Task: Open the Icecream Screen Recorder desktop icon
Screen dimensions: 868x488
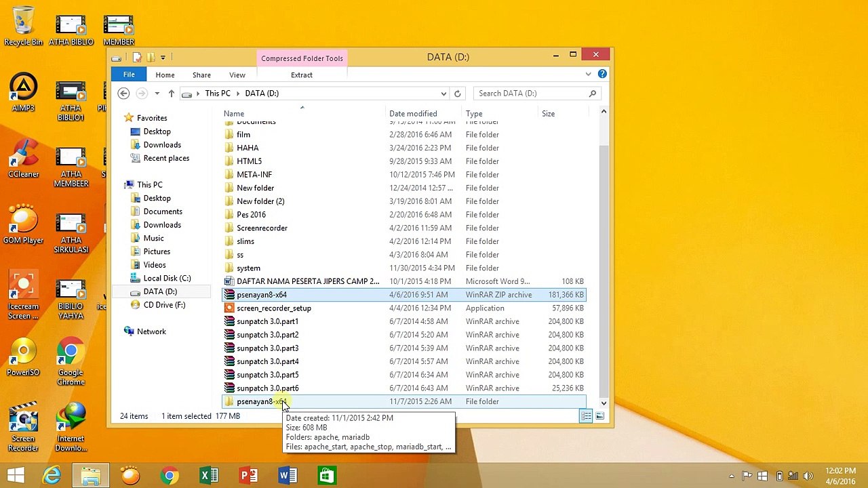Action: click(23, 295)
